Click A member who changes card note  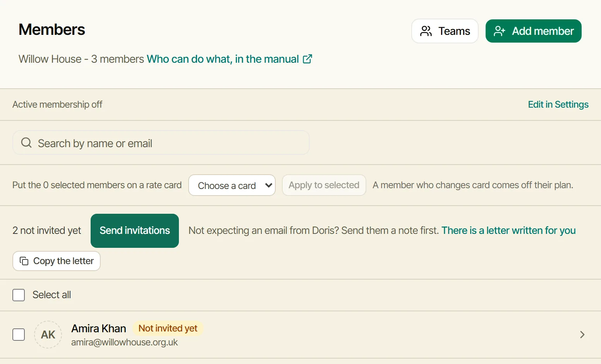(x=473, y=185)
